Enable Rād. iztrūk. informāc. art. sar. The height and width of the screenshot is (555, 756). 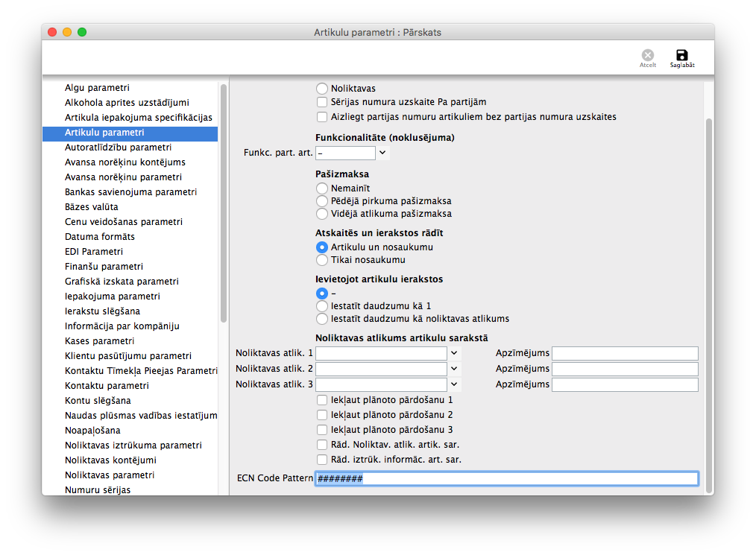click(x=322, y=460)
